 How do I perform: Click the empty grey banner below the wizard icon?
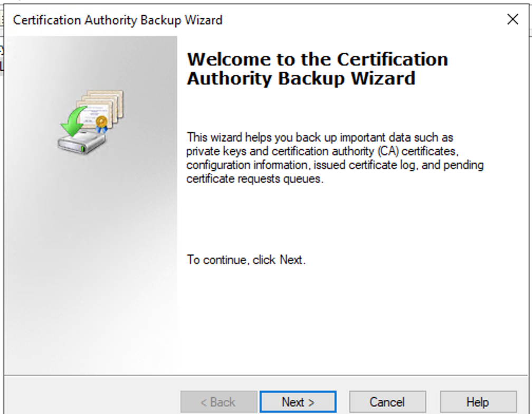91,264
